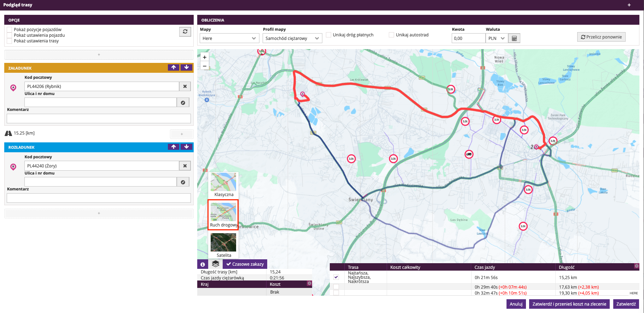
Task: Click the Długość column header
Action: pos(597,267)
